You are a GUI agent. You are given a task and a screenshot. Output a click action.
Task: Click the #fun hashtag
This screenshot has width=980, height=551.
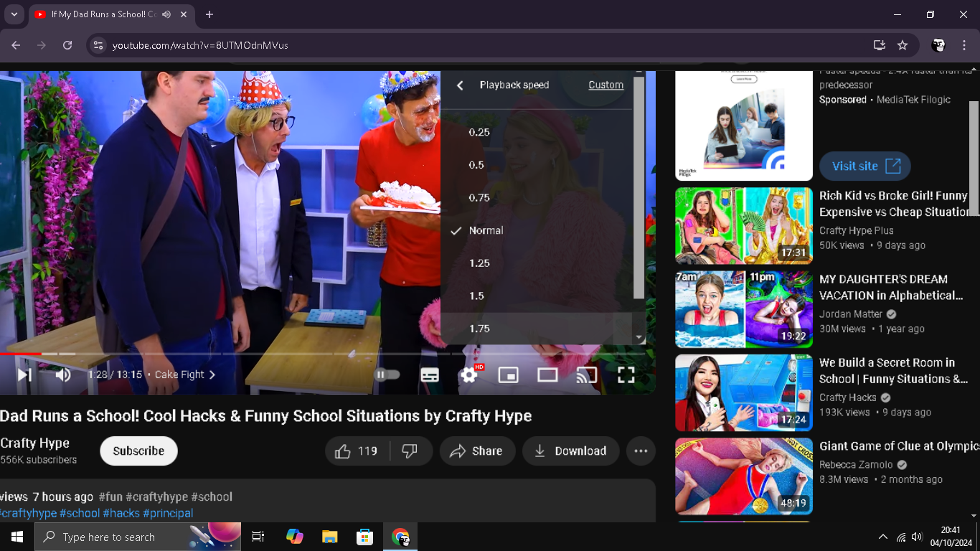click(110, 496)
